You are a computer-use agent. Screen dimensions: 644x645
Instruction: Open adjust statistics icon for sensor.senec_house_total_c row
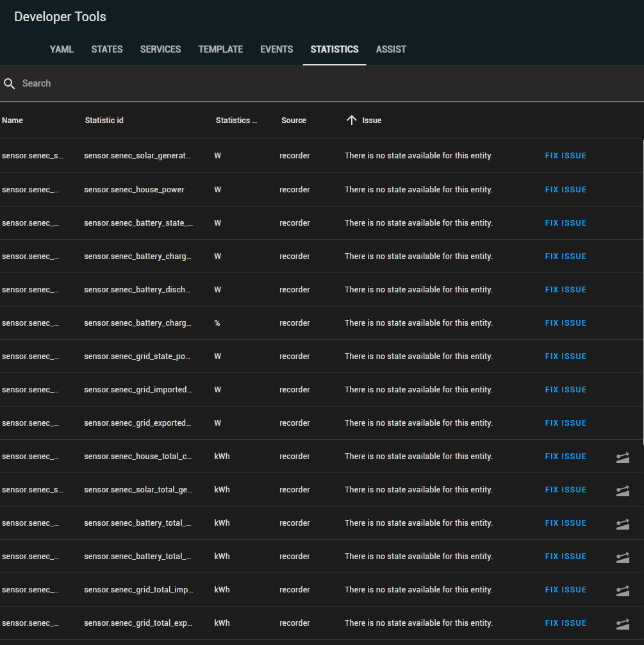(x=622, y=457)
